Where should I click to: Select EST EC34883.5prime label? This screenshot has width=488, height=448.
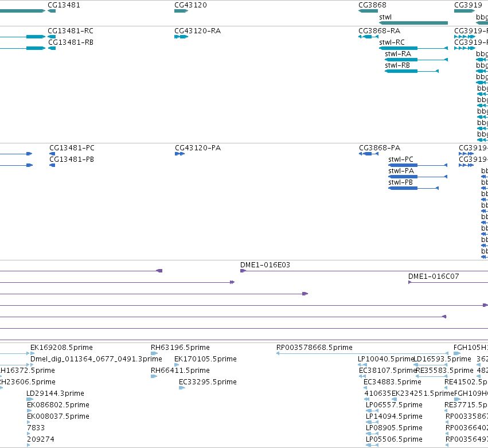392,382
